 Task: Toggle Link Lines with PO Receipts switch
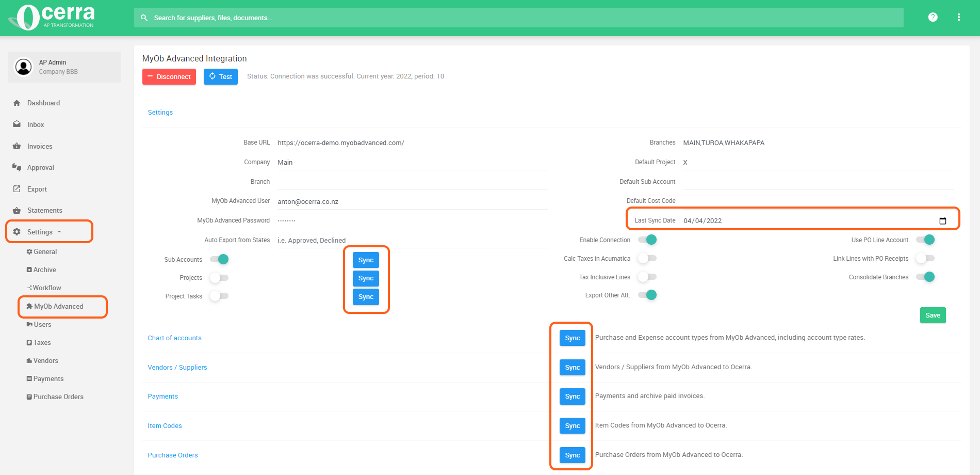(x=925, y=258)
